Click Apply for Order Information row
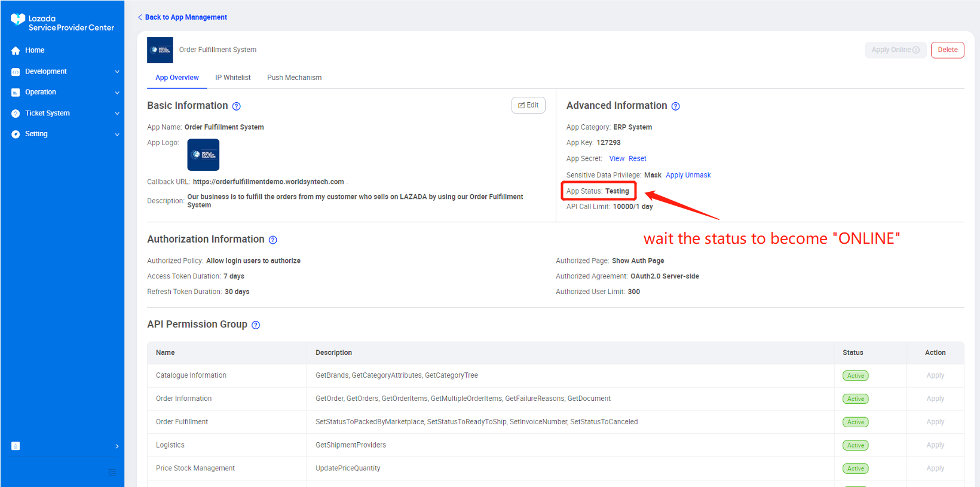 coord(935,399)
